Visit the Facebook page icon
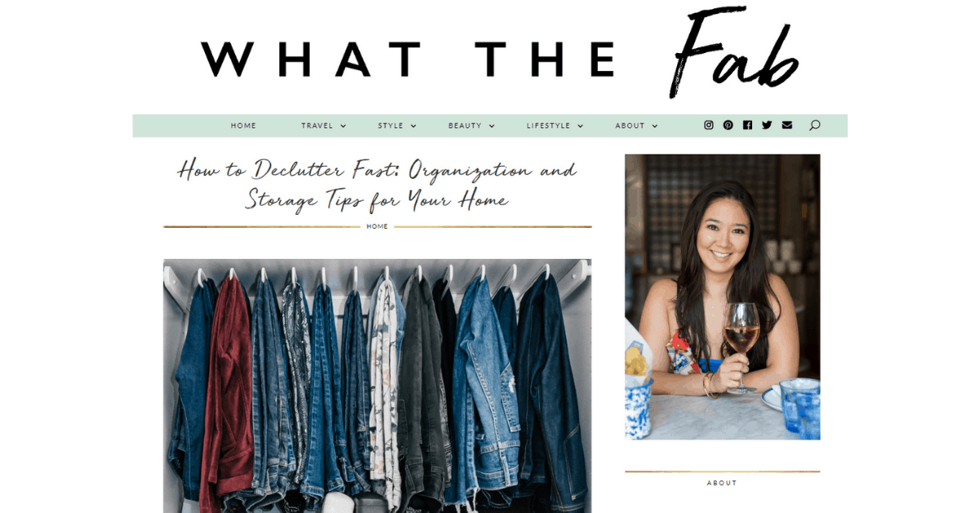Image resolution: width=980 pixels, height=513 pixels. (747, 125)
